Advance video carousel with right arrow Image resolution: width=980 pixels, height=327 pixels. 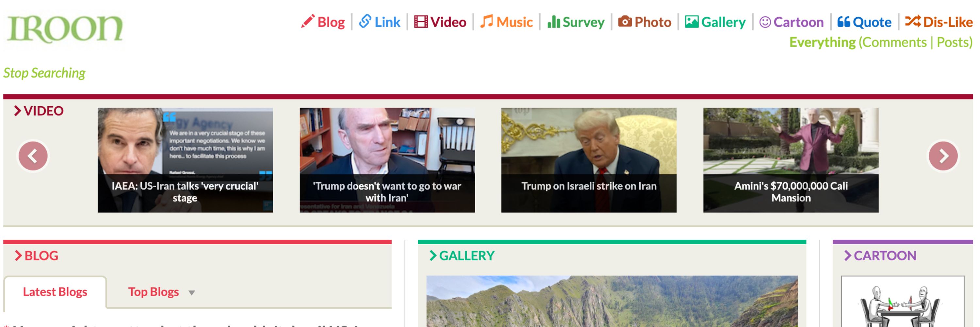coord(943,156)
